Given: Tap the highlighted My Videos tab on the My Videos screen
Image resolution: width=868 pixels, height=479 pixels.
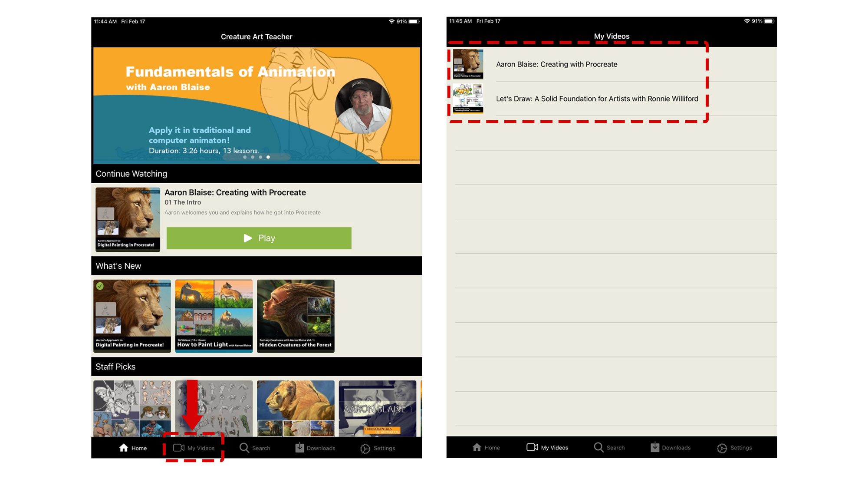Looking at the screenshot, I should 547,447.
